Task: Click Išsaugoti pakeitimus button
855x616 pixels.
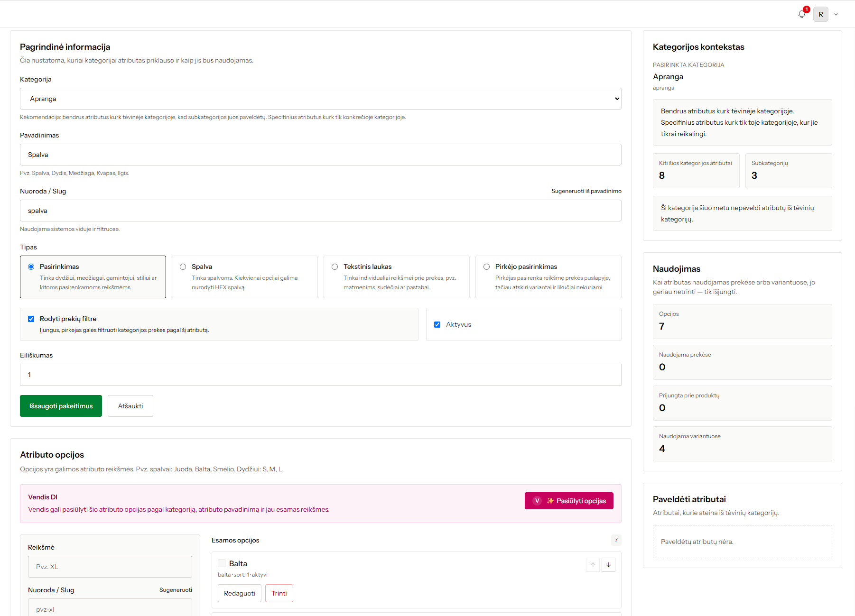Action: tap(61, 406)
